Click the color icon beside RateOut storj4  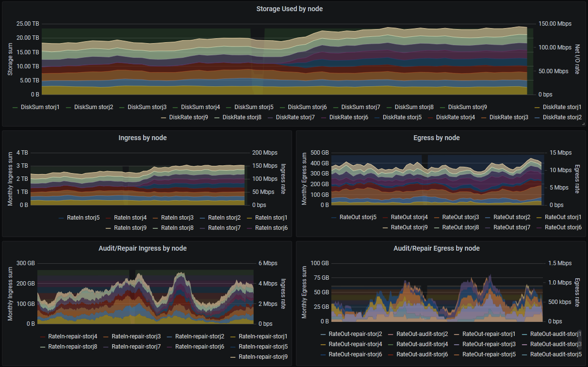click(385, 218)
